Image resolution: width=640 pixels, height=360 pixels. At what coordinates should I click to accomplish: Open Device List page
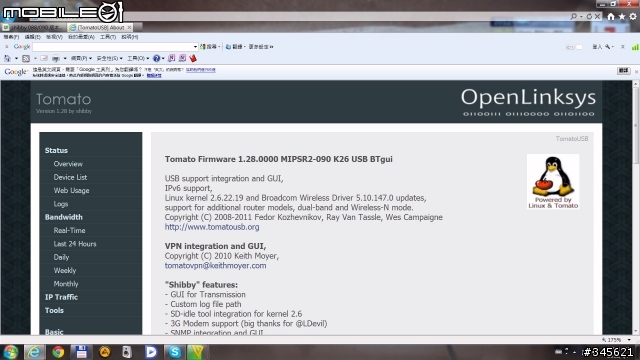70,178
